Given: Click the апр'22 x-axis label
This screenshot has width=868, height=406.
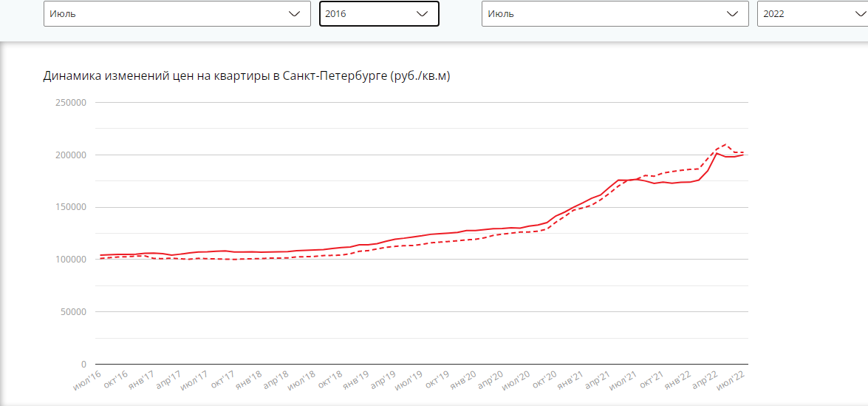Looking at the screenshot, I should tap(705, 382).
